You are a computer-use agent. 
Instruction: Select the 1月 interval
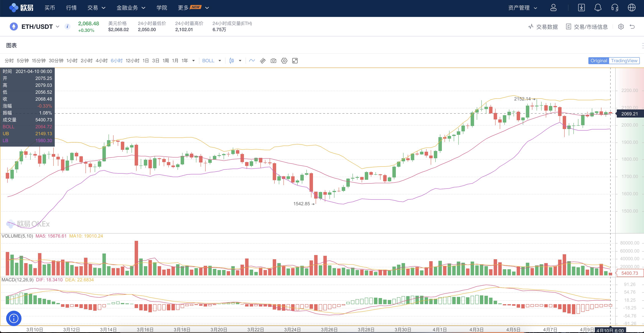coord(175,61)
